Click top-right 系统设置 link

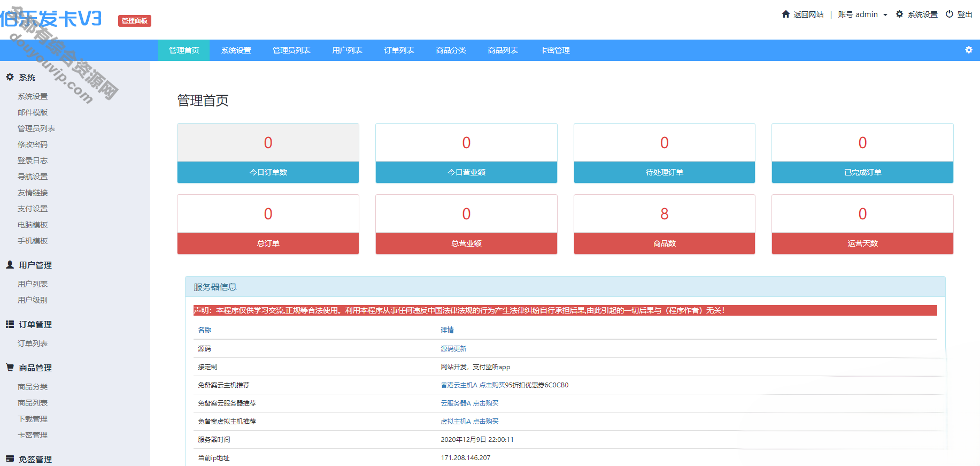click(x=922, y=14)
